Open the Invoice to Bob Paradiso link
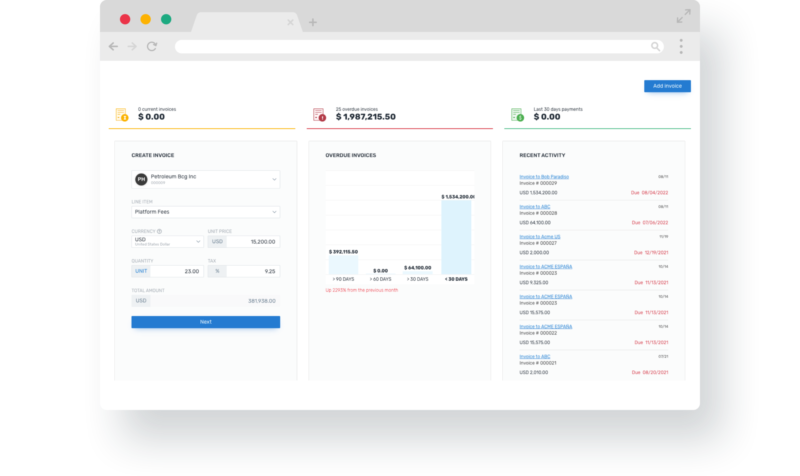The image size is (800, 476). [x=543, y=177]
